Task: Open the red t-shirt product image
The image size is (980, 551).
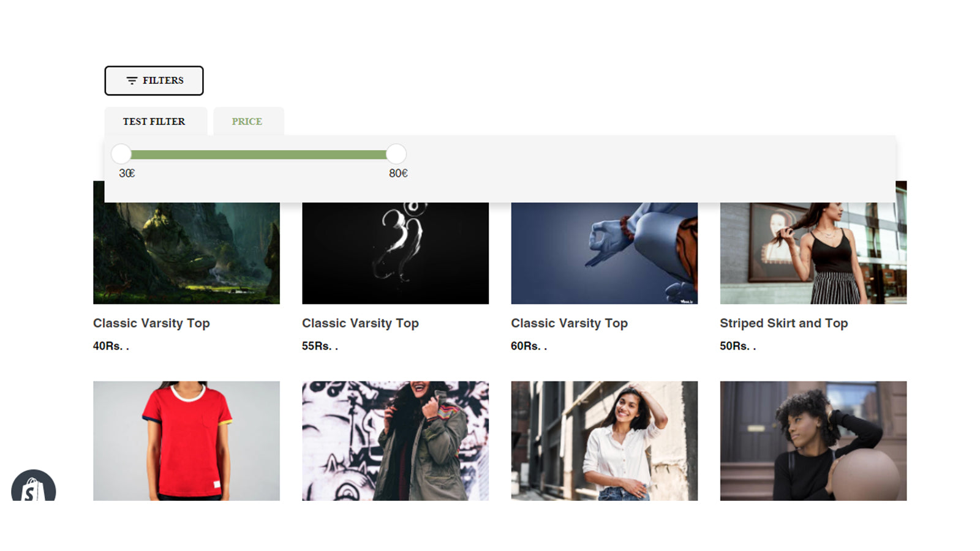Action: (x=186, y=441)
